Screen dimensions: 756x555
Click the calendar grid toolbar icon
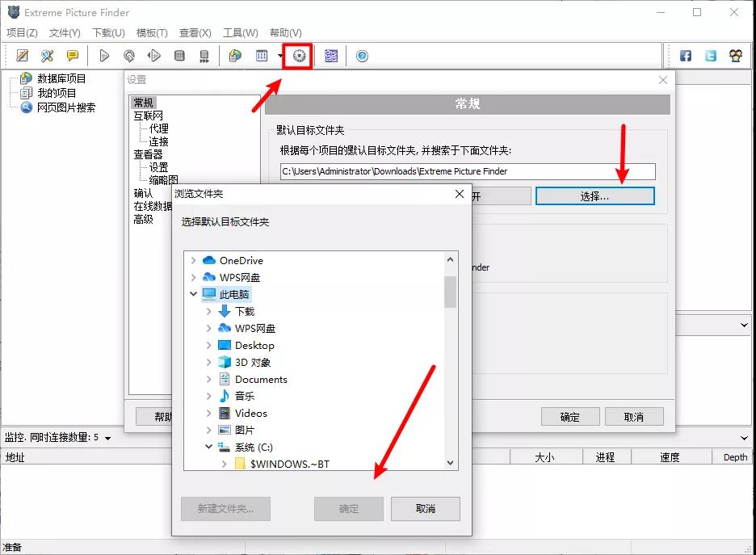pos(262,56)
